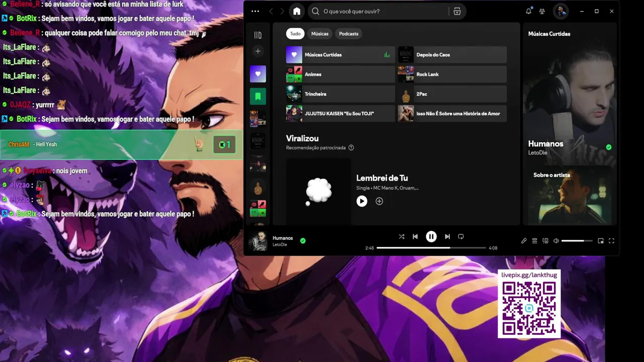Pause playback
This screenshot has width=644, height=362.
(431, 236)
